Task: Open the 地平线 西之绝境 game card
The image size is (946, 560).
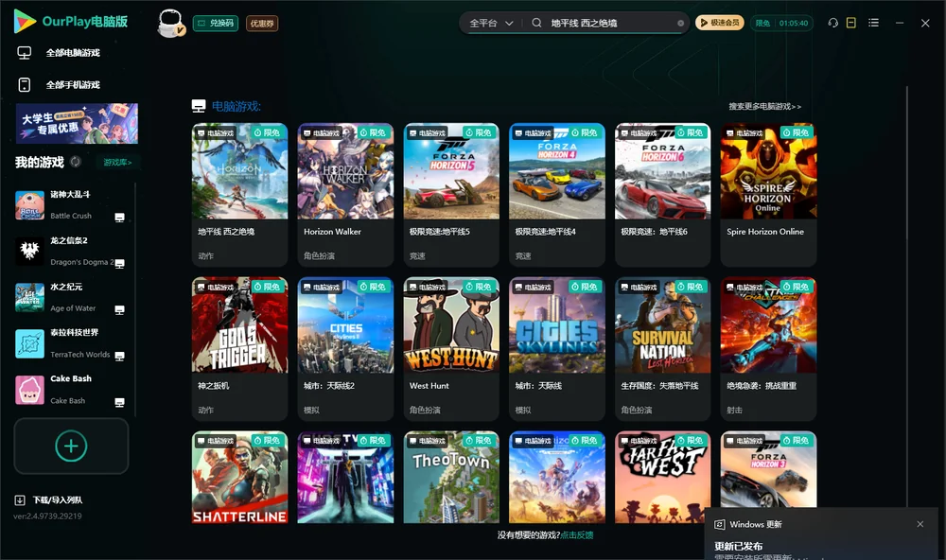Action: (239, 194)
